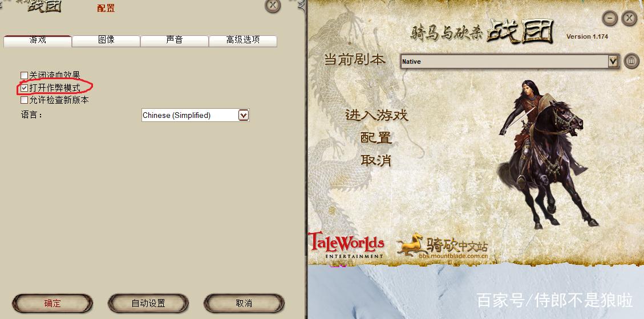
Task: Choose 取消 in the launcher menu
Action: [376, 160]
